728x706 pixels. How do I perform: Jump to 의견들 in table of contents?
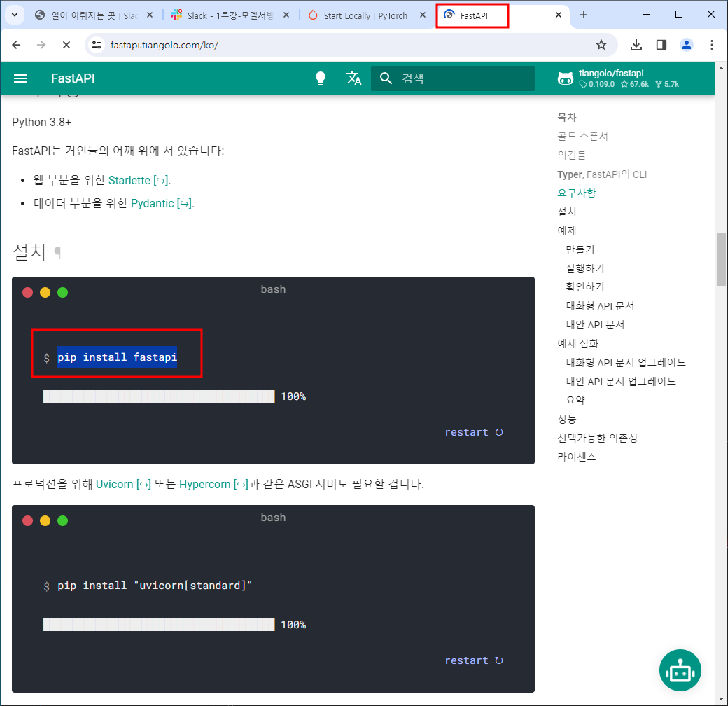(x=571, y=155)
